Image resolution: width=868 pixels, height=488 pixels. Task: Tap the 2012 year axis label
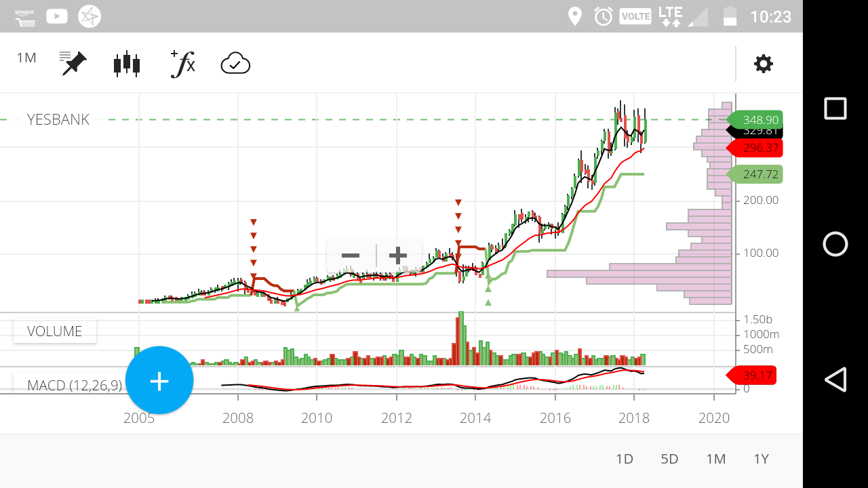tap(397, 418)
